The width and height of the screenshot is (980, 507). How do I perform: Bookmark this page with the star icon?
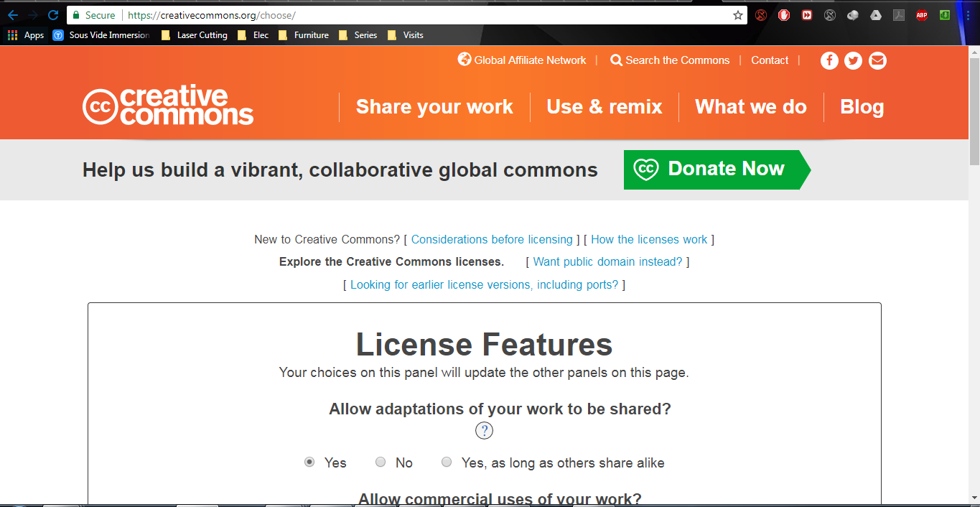click(x=737, y=15)
